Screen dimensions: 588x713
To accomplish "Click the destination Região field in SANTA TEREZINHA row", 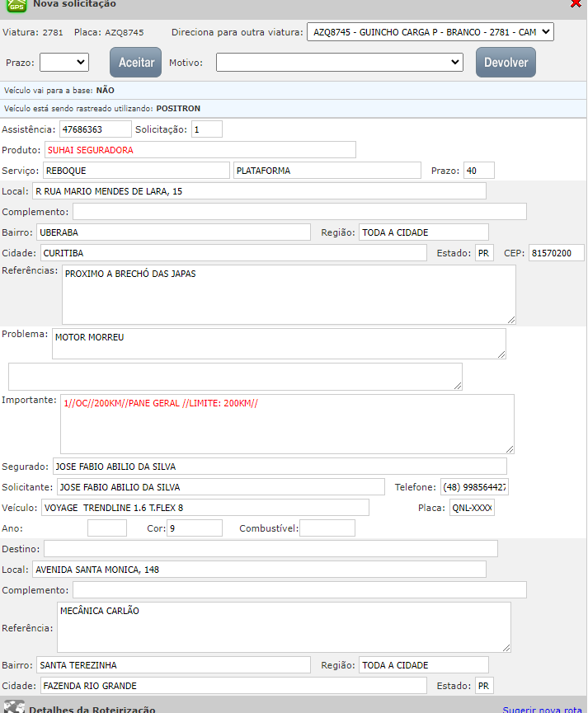I will pyautogui.click(x=424, y=665).
